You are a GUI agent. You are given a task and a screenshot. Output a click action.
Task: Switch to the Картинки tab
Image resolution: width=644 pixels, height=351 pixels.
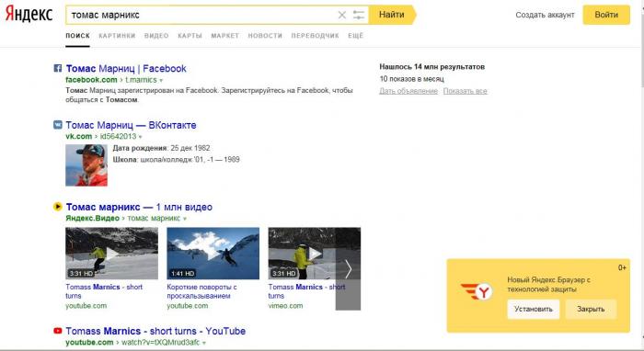click(x=117, y=36)
